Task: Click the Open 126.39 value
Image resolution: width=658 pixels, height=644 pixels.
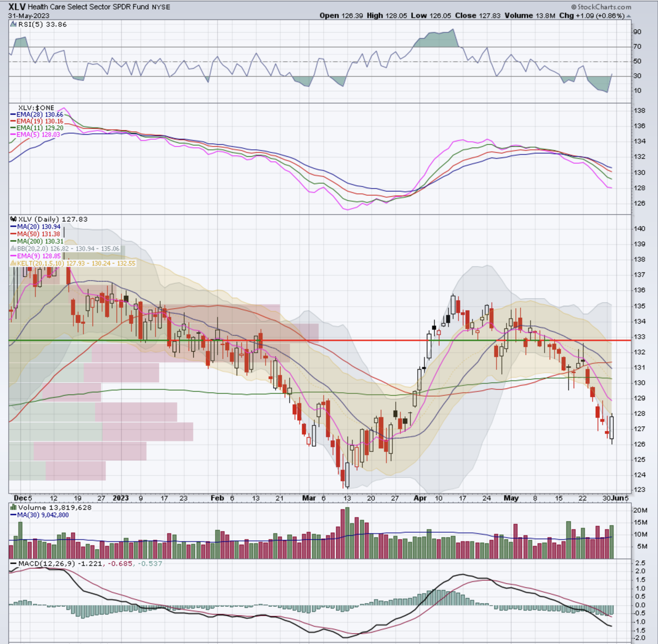Action: (342, 16)
